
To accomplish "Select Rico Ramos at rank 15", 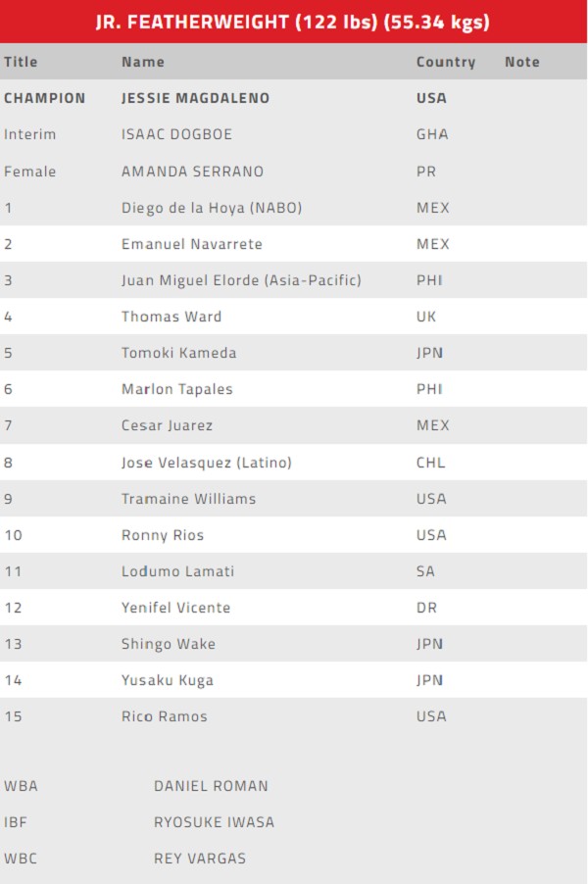I will click(x=293, y=716).
